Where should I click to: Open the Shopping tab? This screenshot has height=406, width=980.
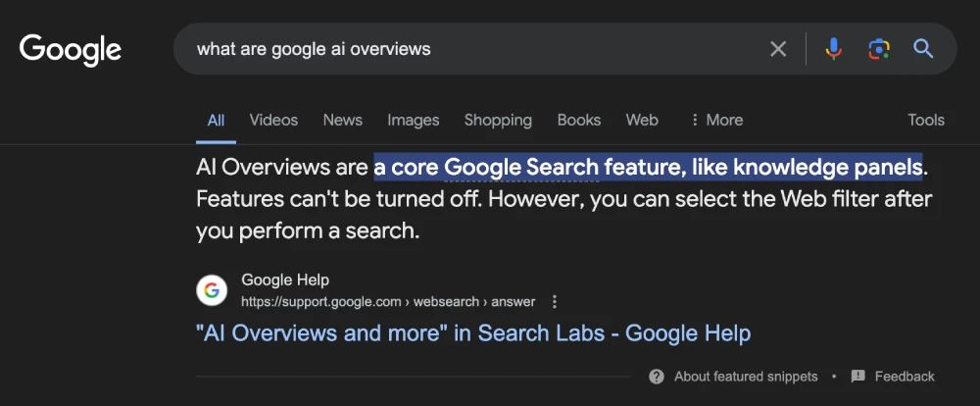coord(498,120)
